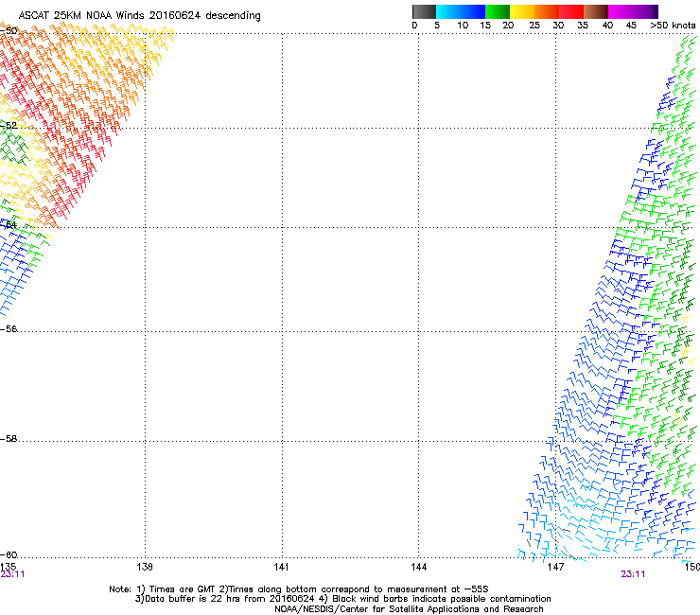Click the blue 10-15 knots legend segment
This screenshot has width=700, height=615.
point(473,11)
